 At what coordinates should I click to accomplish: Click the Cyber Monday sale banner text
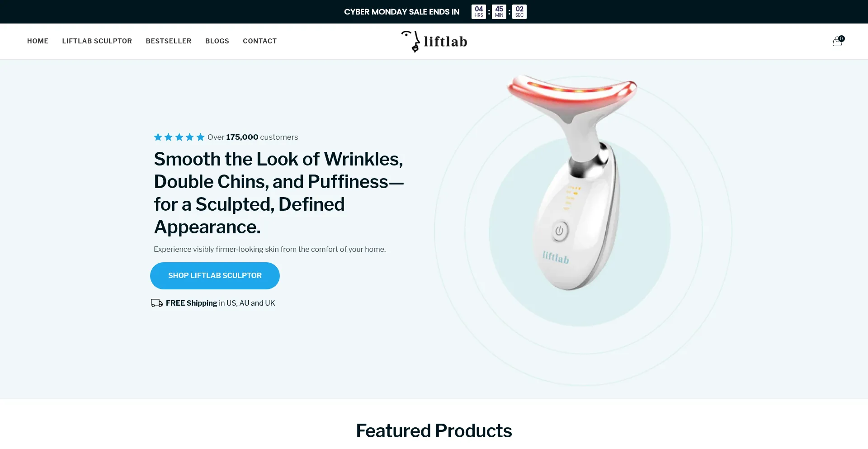click(x=401, y=12)
